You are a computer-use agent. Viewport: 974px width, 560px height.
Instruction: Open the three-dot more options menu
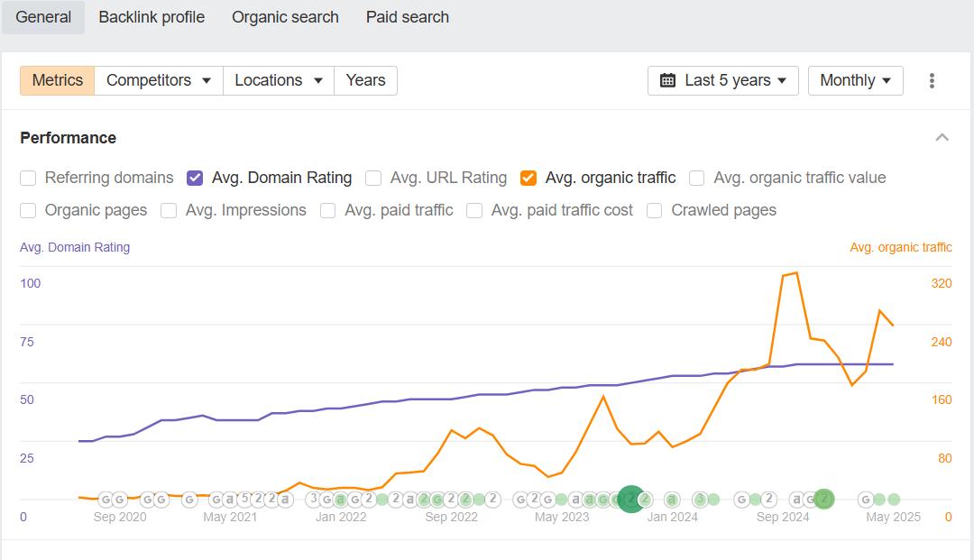932,80
